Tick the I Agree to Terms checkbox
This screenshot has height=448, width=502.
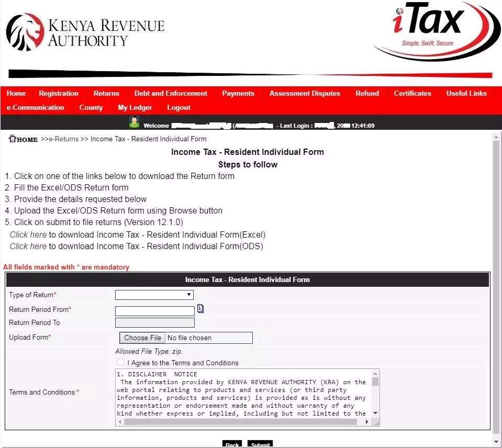tap(121, 362)
